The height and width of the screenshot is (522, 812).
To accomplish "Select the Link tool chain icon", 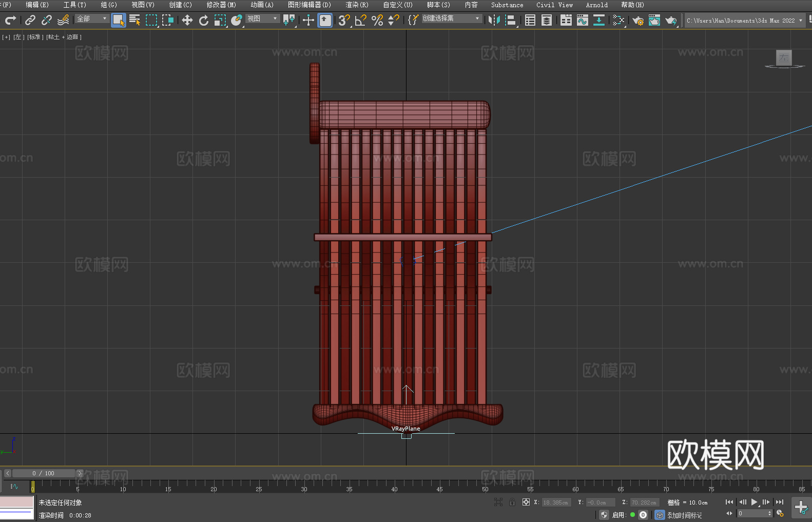I will pos(30,20).
